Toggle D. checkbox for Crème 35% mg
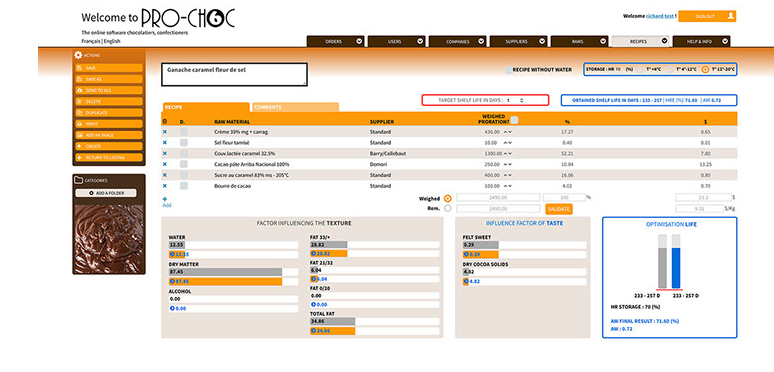 (x=184, y=132)
